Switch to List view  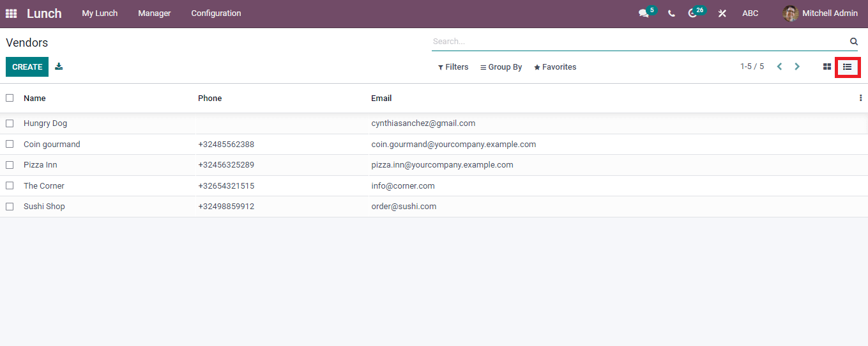pos(848,67)
